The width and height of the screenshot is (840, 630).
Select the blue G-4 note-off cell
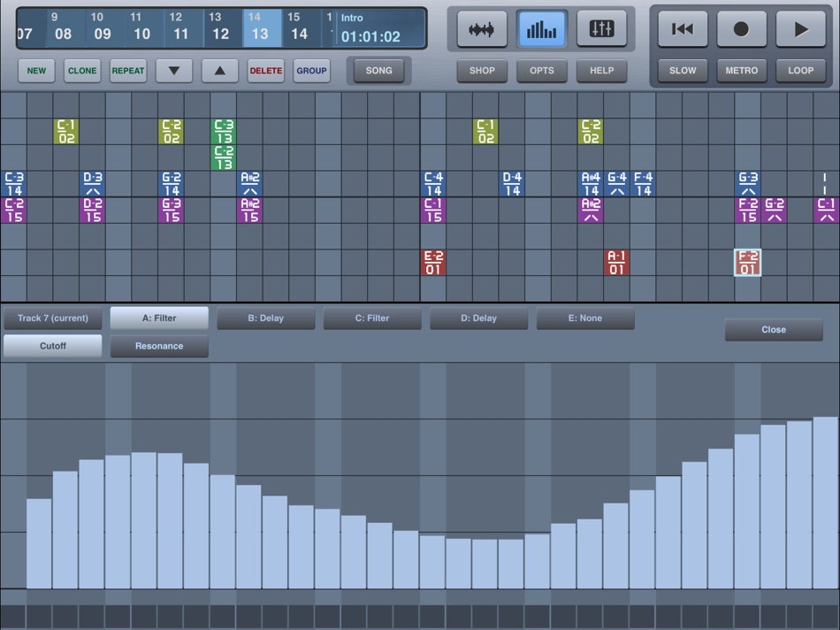[x=616, y=184]
